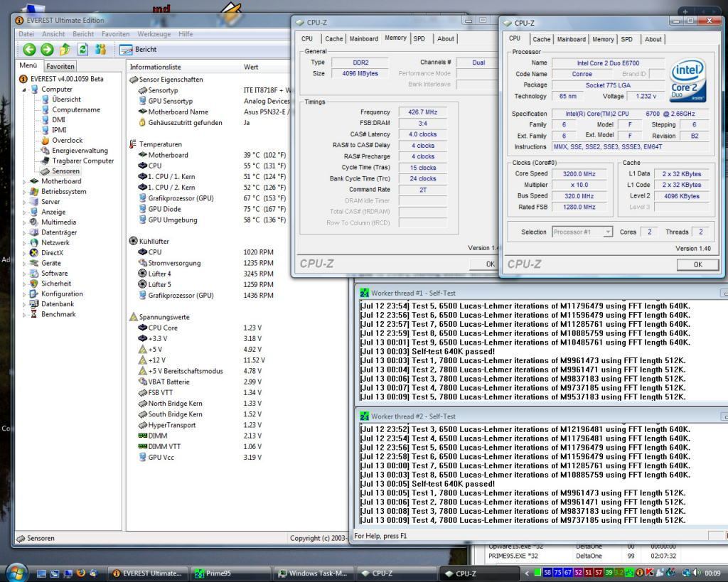This screenshot has height=582, width=728.
Task: Switch to the EVEREST Ultimate taskbar button
Action: click(x=148, y=573)
